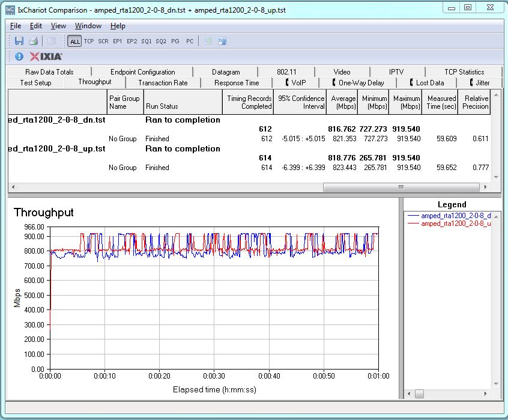Click the export icon next to PC
This screenshot has height=420, width=508.
[208, 41]
